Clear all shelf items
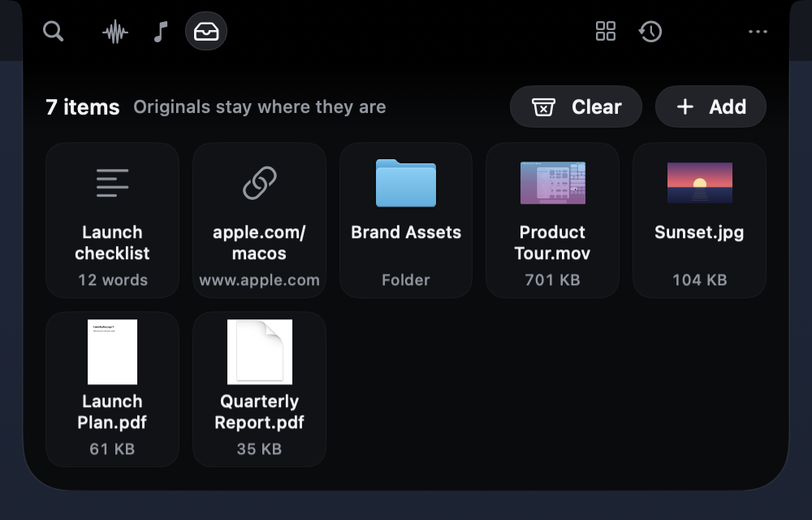The image size is (812, 520). pos(576,106)
